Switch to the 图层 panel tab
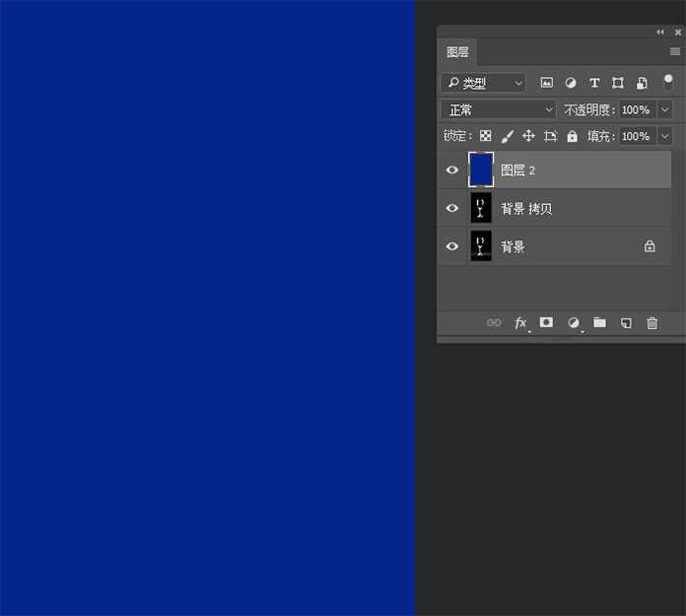The width and height of the screenshot is (686, 616). (x=457, y=52)
